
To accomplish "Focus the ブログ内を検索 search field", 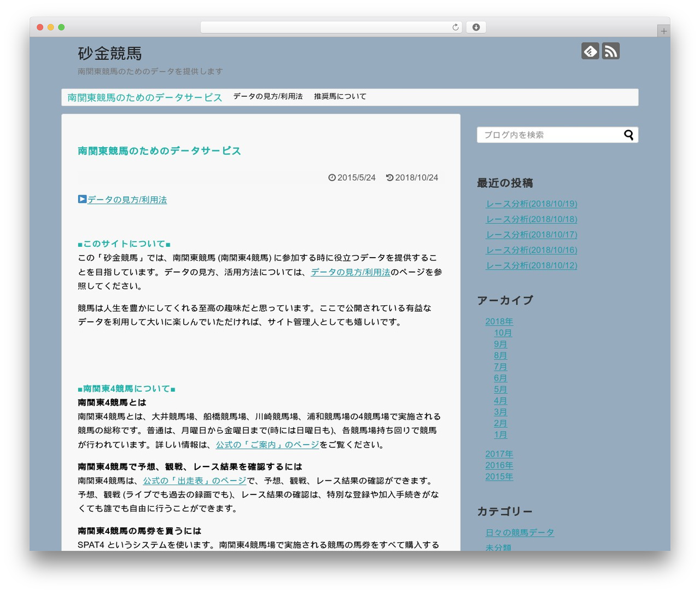I will (557, 135).
